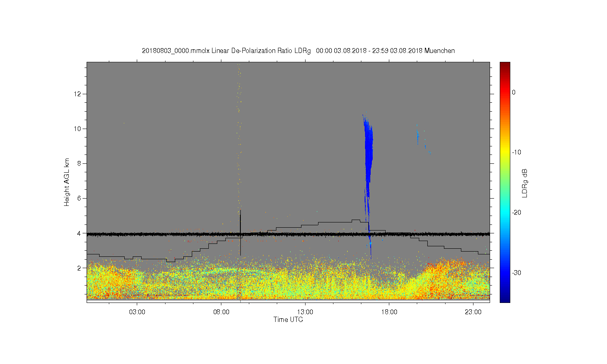
Task: Click the colorbar tick label -20
Action: click(516, 212)
